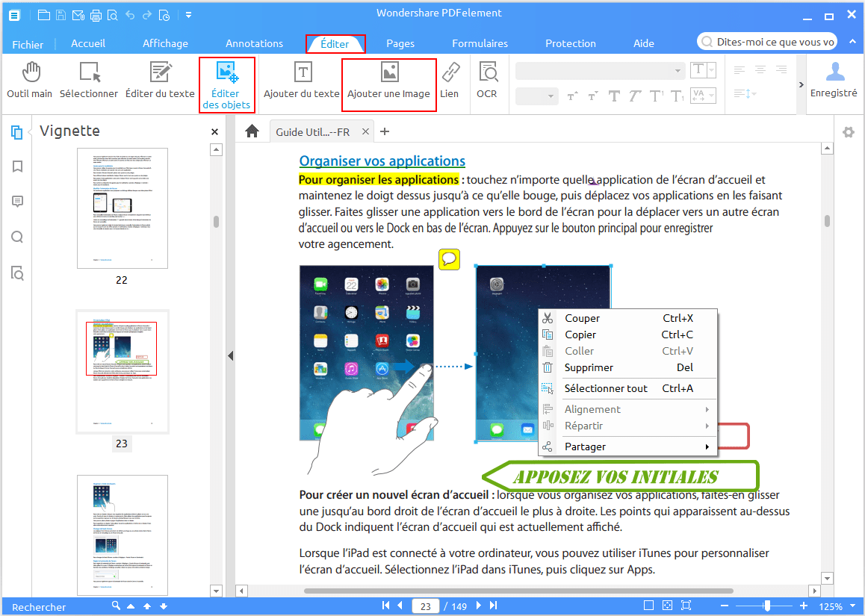Image resolution: width=865 pixels, height=616 pixels.
Task: Enable continuous scrolling view mode
Action: pos(667,605)
